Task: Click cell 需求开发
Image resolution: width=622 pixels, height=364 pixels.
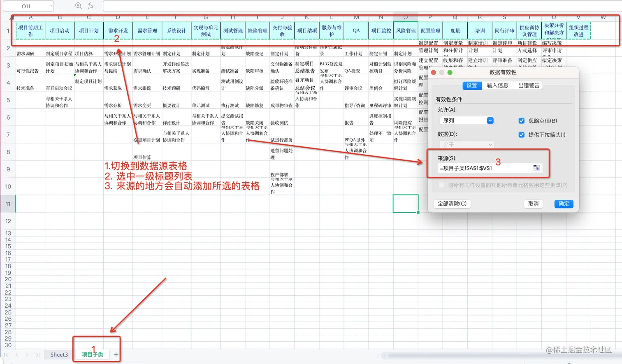Action: (118, 31)
